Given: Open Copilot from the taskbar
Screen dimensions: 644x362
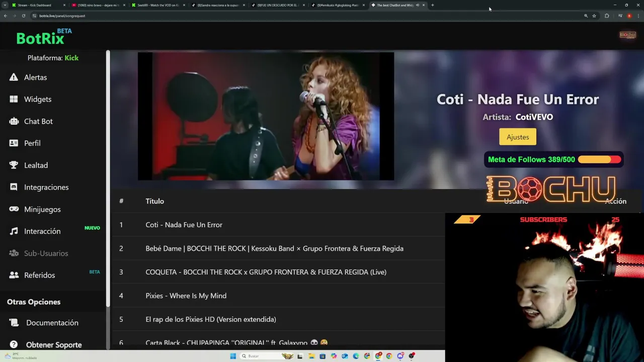Looking at the screenshot, I should [334, 356].
